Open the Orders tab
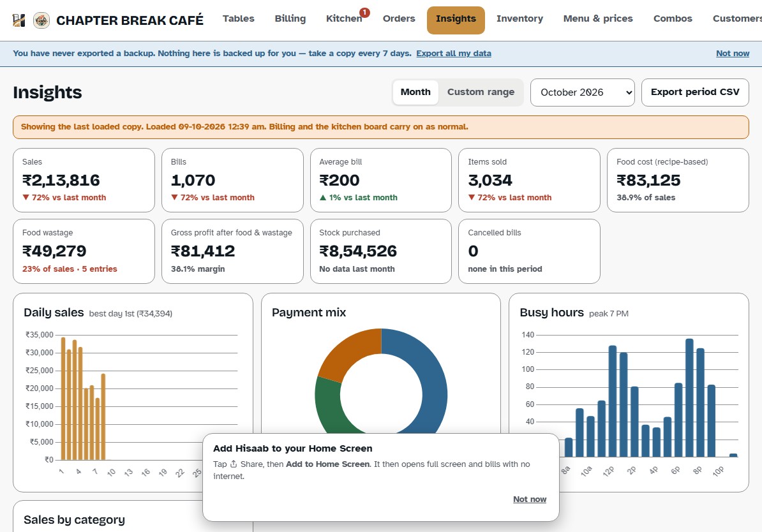762x532 pixels. [399, 18]
